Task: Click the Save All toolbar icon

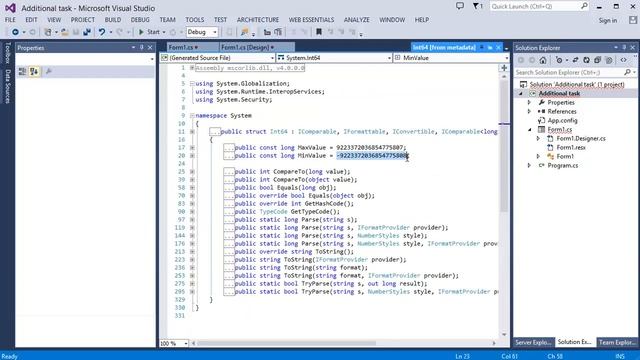Action: (87, 32)
